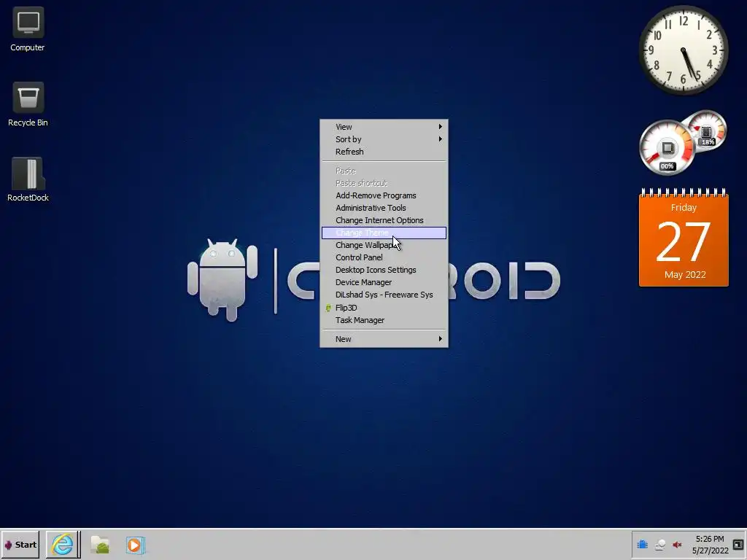Select the Recycle Bin desktop icon
This screenshot has height=560, width=747.
(28, 104)
